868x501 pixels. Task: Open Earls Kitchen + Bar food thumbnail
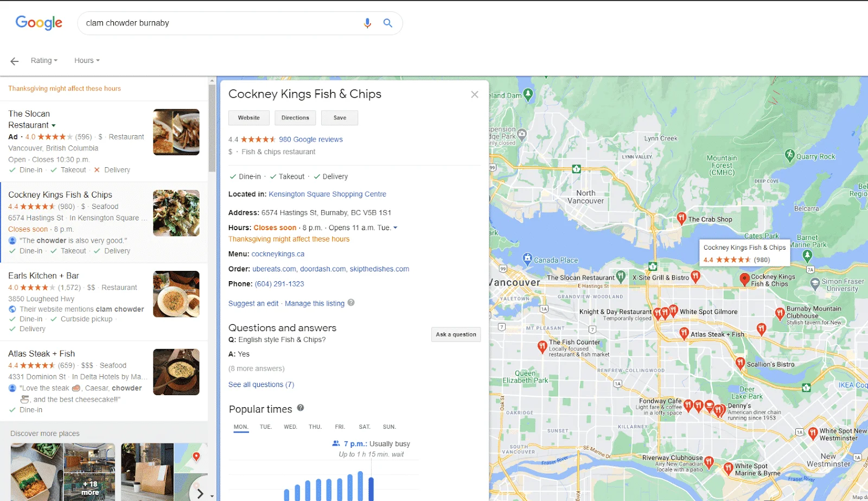point(176,294)
